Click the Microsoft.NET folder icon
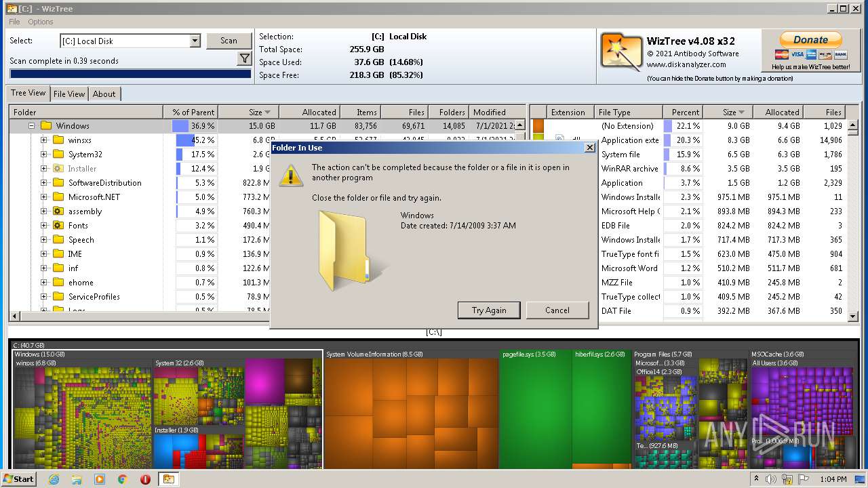 (58, 197)
